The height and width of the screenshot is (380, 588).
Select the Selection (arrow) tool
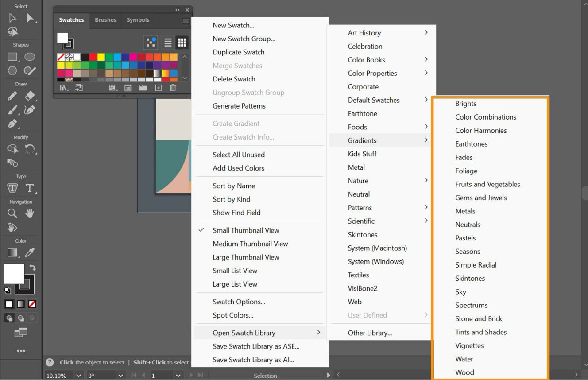click(x=12, y=18)
